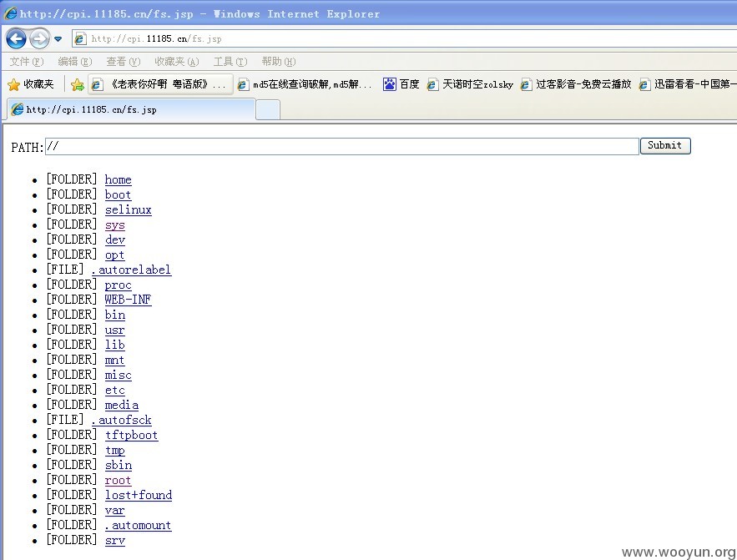Open the WEB-INF folder link

(128, 300)
